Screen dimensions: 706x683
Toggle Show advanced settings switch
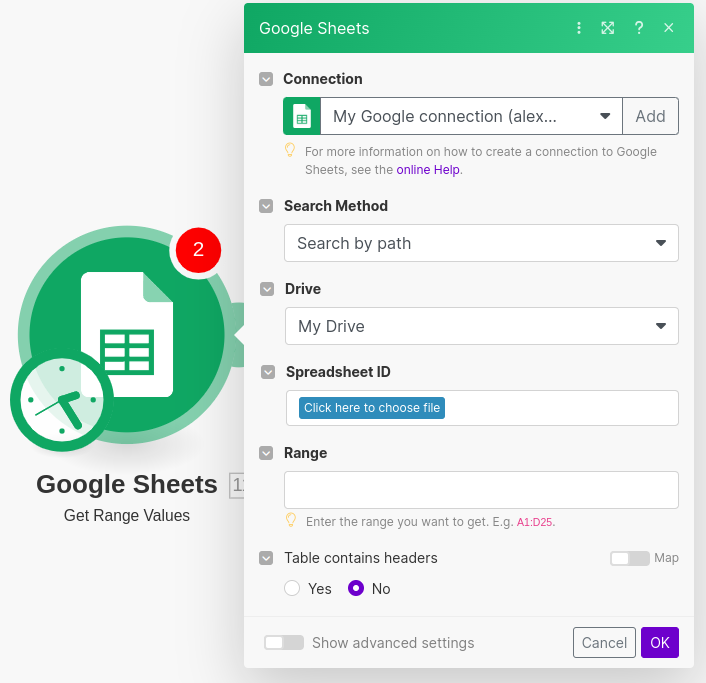coord(284,642)
